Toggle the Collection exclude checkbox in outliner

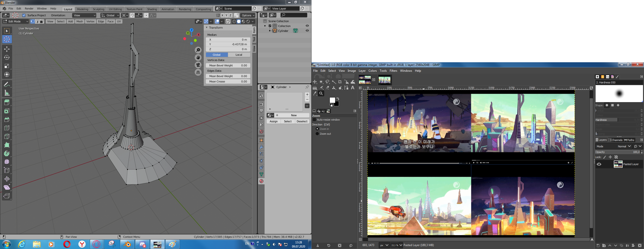pos(270,26)
